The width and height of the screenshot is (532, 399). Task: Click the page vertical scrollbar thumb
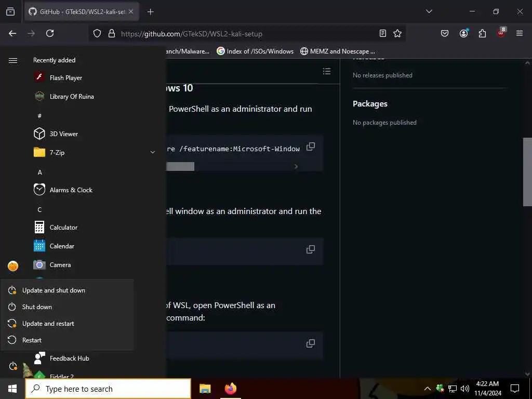pos(528,171)
